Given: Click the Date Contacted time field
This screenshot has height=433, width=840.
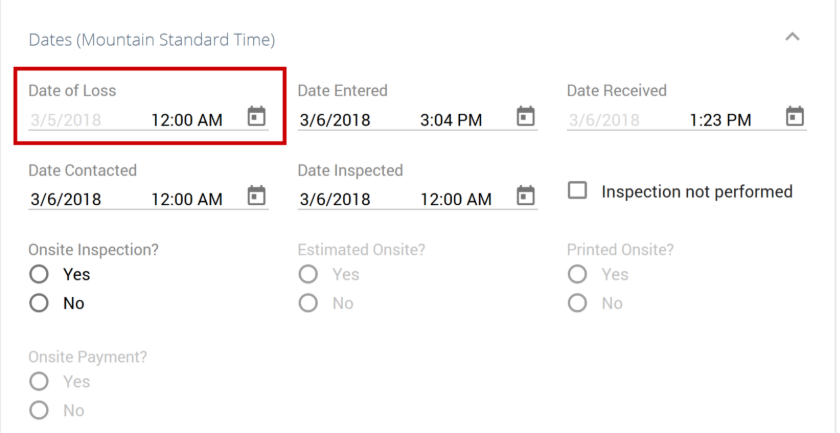Looking at the screenshot, I should [x=186, y=199].
